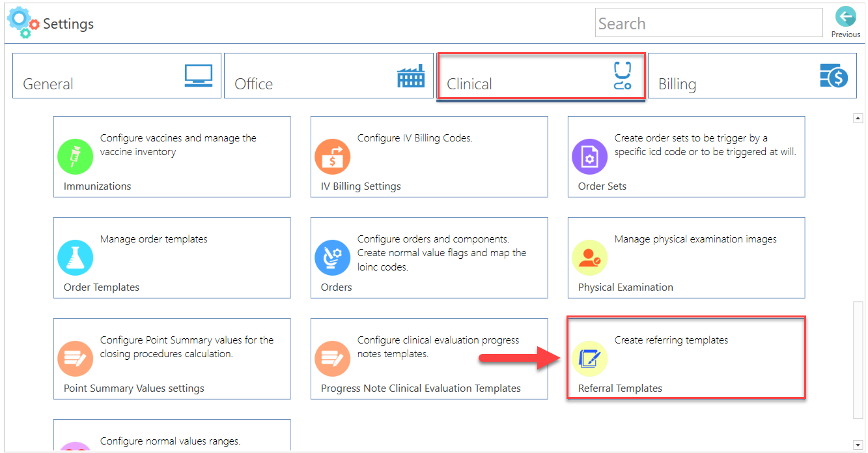Click the 'Settings' title text
868x453 pixels.
[x=68, y=24]
